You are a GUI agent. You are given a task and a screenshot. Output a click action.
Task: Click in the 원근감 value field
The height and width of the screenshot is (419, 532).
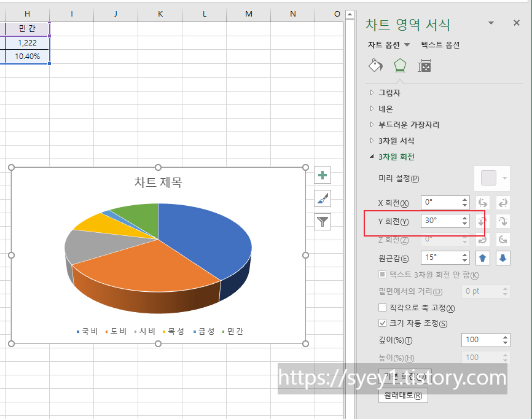pos(440,257)
